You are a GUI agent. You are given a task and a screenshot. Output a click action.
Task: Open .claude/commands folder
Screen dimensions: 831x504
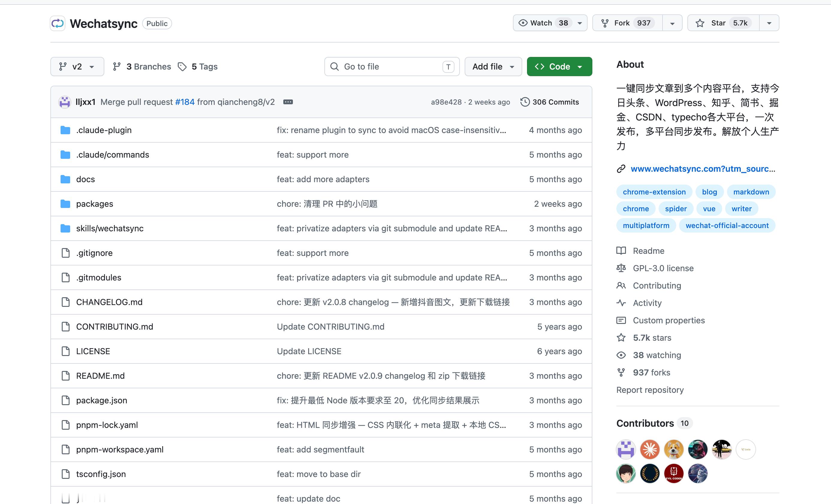(113, 155)
